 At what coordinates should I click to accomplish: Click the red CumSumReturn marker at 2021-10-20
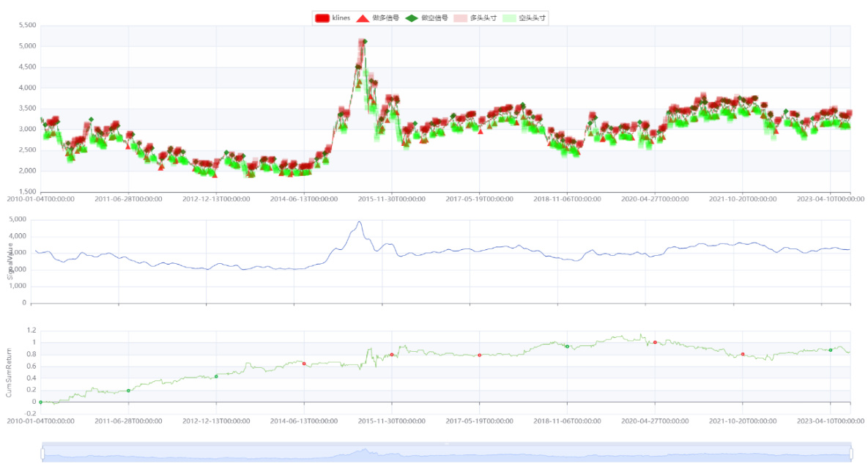point(743,354)
